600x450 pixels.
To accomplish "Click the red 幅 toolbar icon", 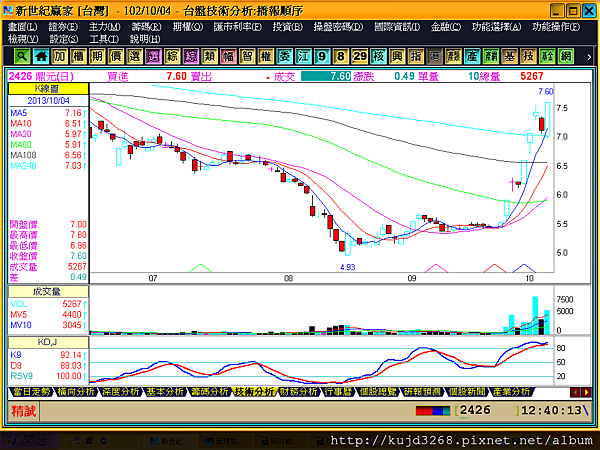I will (228, 57).
